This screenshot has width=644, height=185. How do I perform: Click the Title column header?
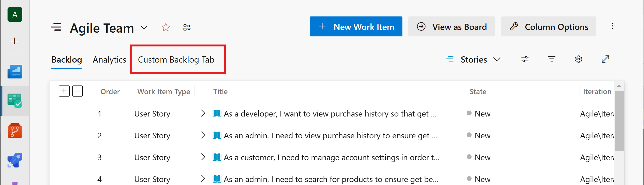pyautogui.click(x=220, y=92)
